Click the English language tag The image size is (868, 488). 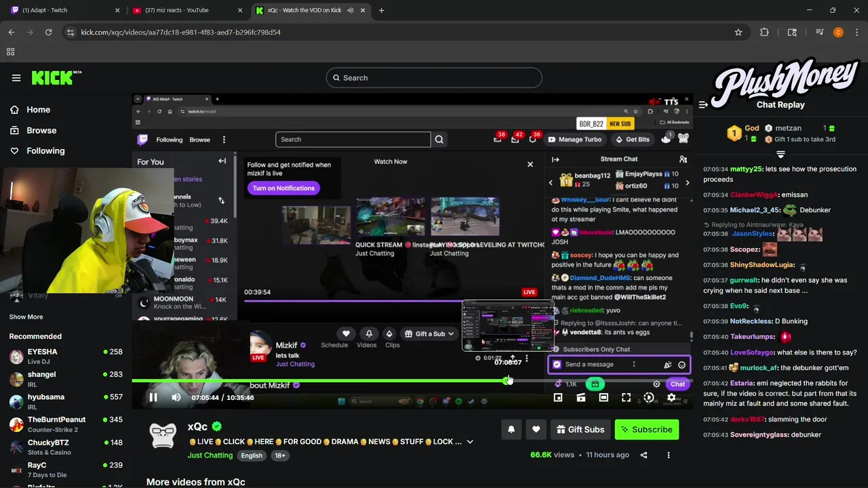(252, 455)
